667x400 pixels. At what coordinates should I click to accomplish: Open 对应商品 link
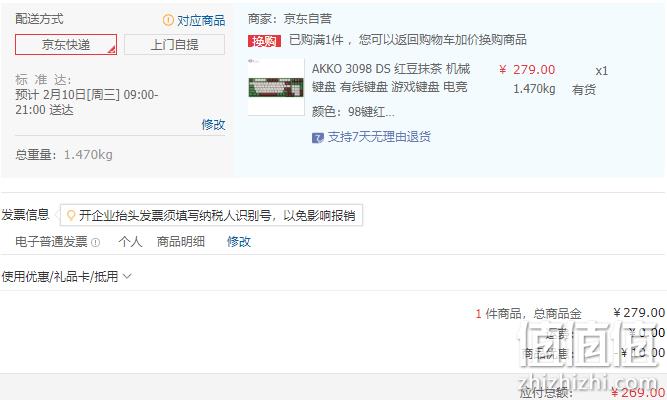click(x=201, y=20)
